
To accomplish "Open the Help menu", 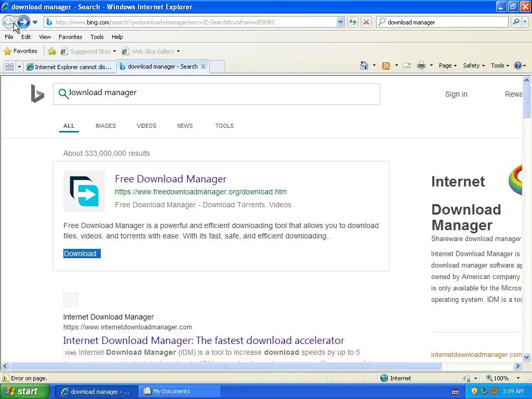I will click(x=117, y=37).
